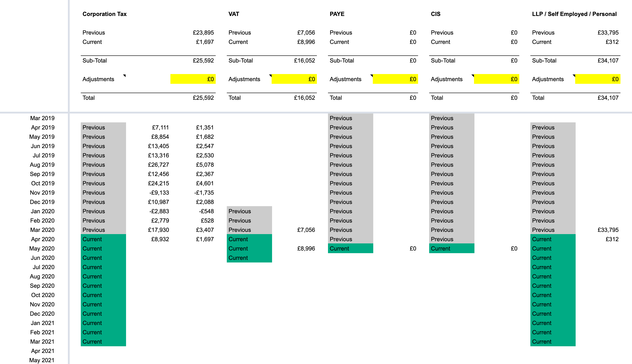Click the yellow CIS Adjustments value cell

[496, 79]
